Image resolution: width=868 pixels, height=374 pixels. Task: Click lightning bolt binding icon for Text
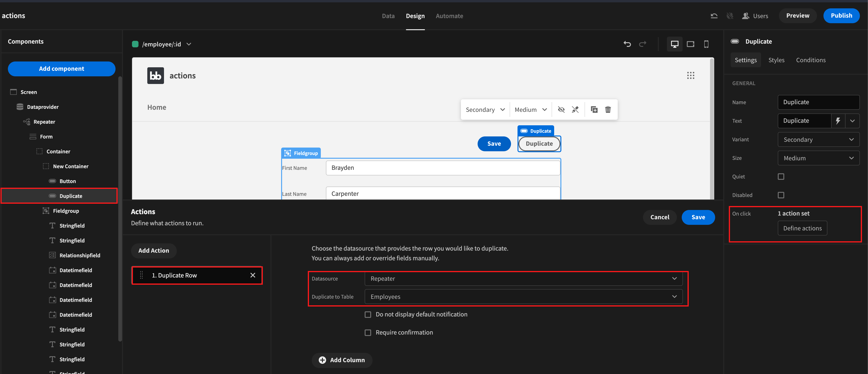(838, 121)
